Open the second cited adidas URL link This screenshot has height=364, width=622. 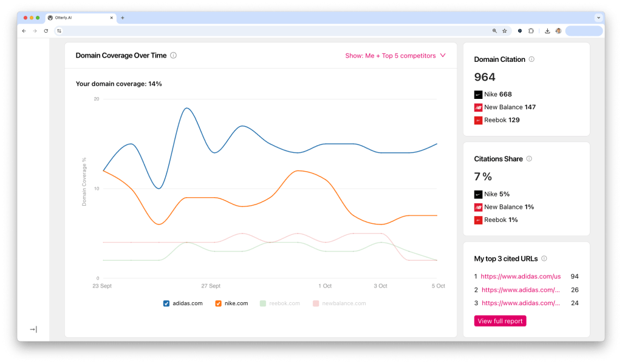[521, 290]
